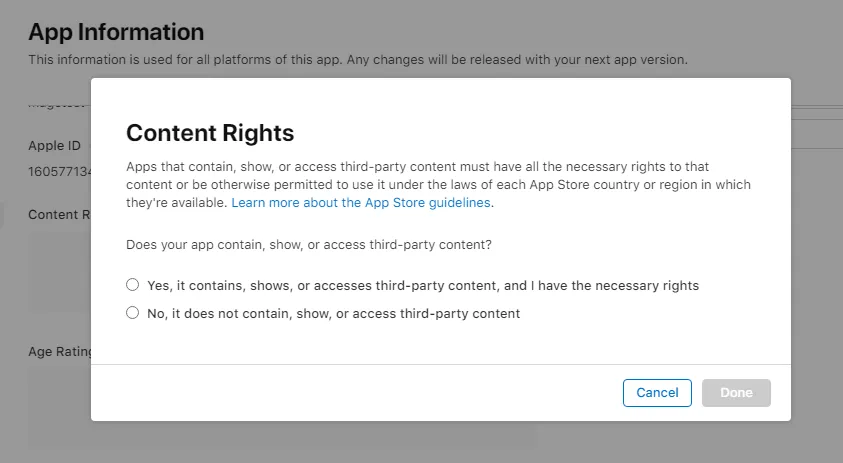Open the App Store guidelines link
The image size is (843, 463).
(x=361, y=203)
